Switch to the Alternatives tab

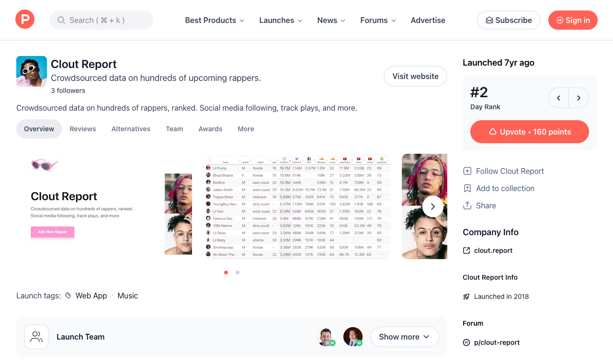[131, 129]
